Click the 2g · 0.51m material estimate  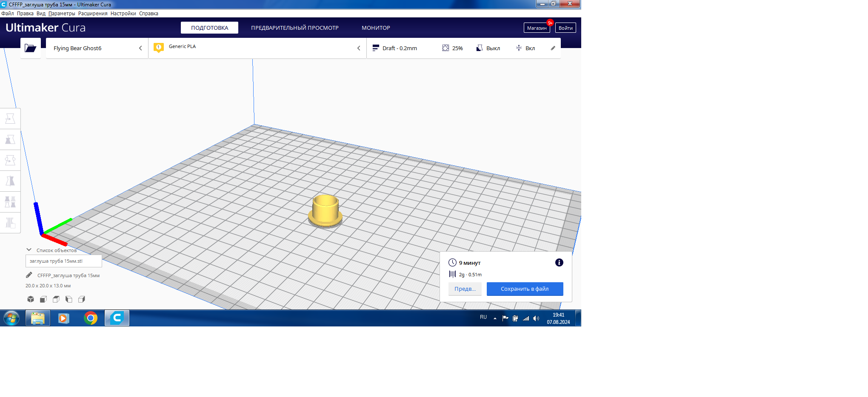[x=470, y=275]
